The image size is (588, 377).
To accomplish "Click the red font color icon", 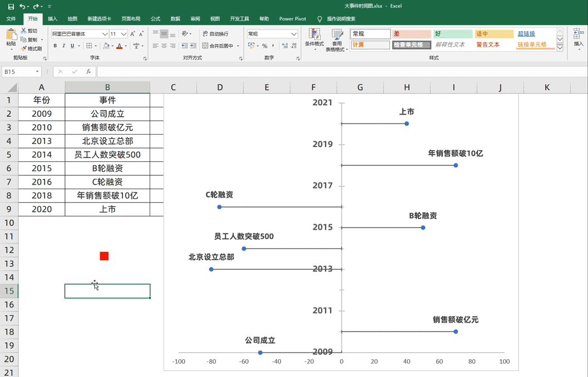I will (x=119, y=46).
